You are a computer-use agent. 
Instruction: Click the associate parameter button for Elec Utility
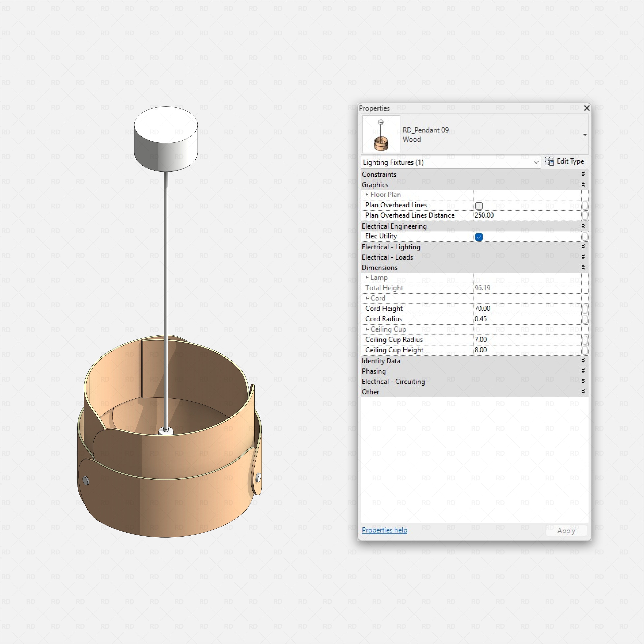point(585,236)
